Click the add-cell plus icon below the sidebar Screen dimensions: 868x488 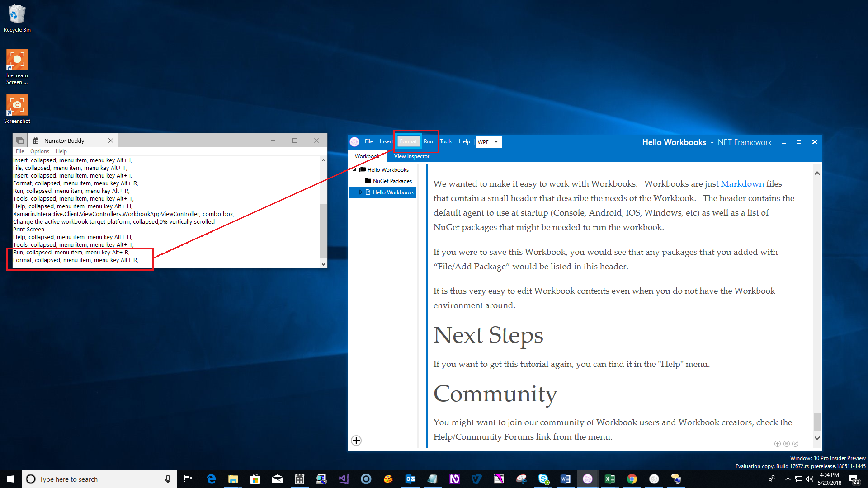[356, 441]
